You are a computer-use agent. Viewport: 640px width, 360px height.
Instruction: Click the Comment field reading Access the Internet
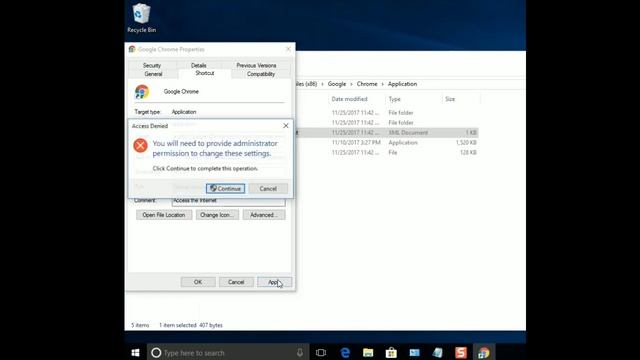tap(228, 201)
